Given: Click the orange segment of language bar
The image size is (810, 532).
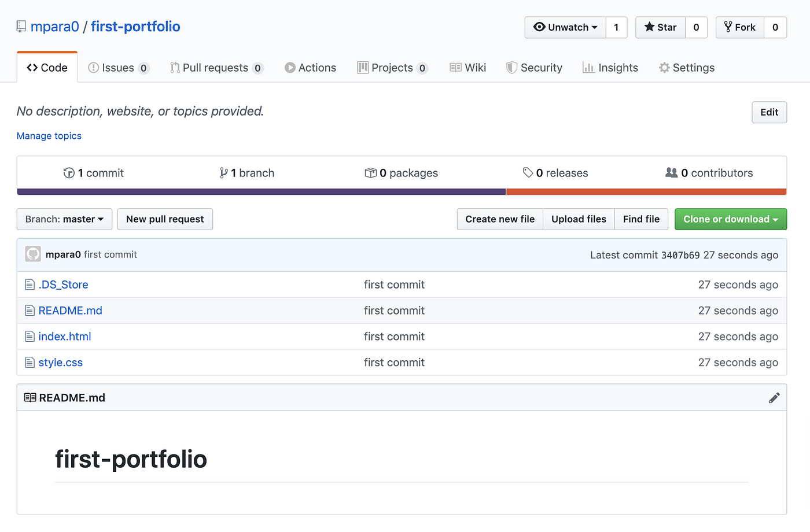Looking at the screenshot, I should 646,192.
